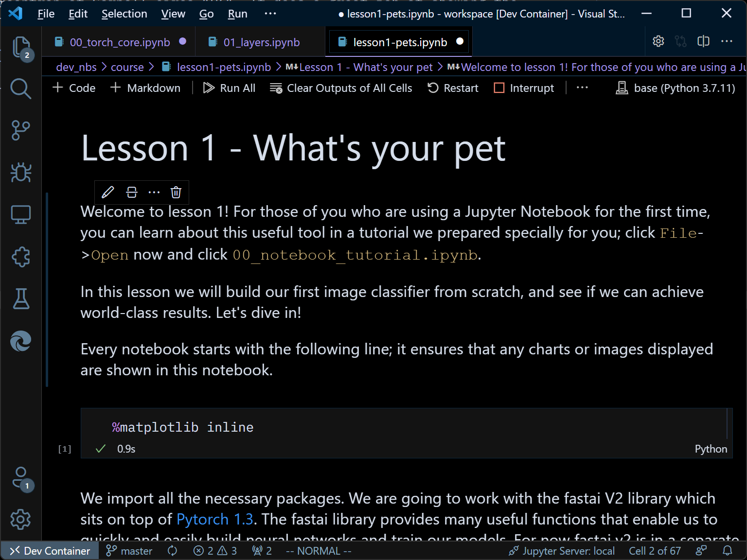Click the Run All button

[x=229, y=88]
